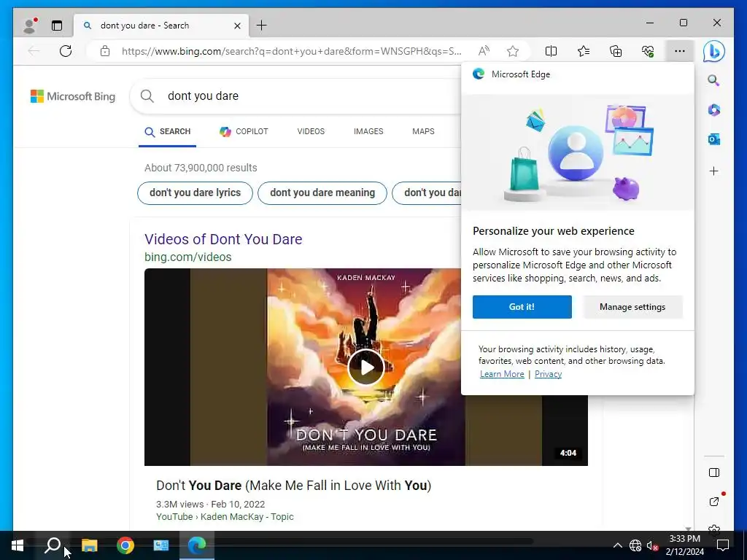Viewport: 747px width, 560px height.
Task: Open 'Don't You Dare (Make Me Fall...' title
Action: point(293,486)
